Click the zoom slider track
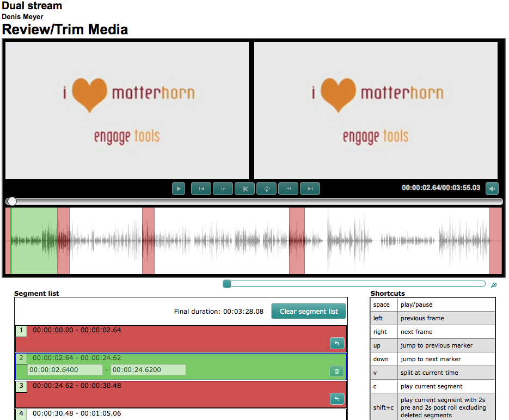The image size is (509, 420). [354, 284]
